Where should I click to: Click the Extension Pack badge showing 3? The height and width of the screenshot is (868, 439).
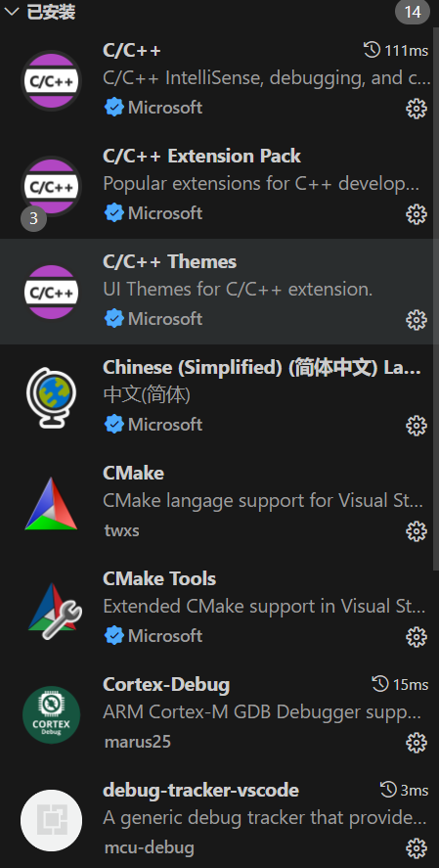click(x=33, y=218)
